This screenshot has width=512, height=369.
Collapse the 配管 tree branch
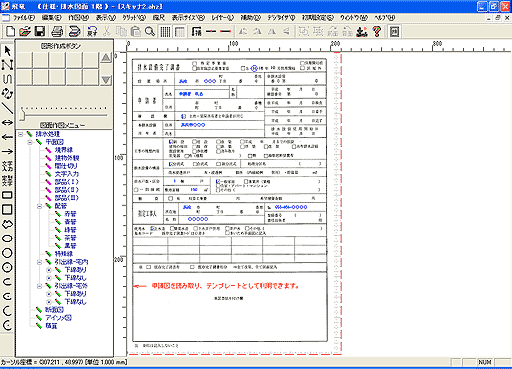(40, 206)
